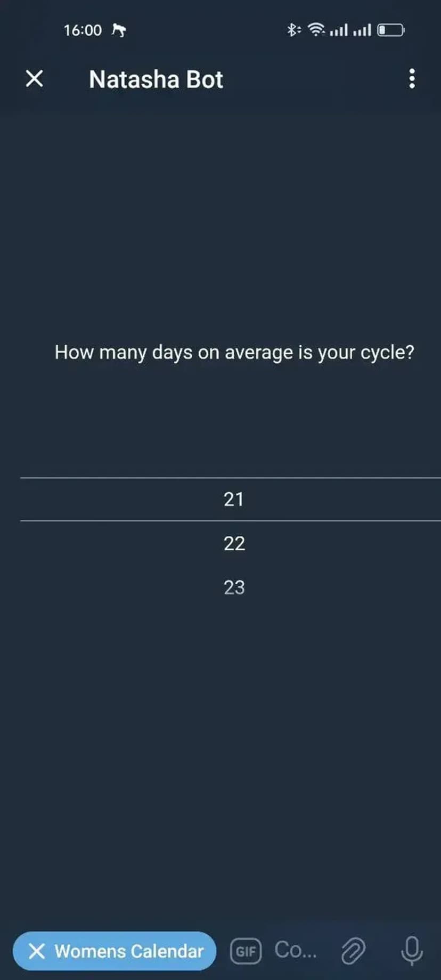Pick 23 days from the list

(x=234, y=587)
